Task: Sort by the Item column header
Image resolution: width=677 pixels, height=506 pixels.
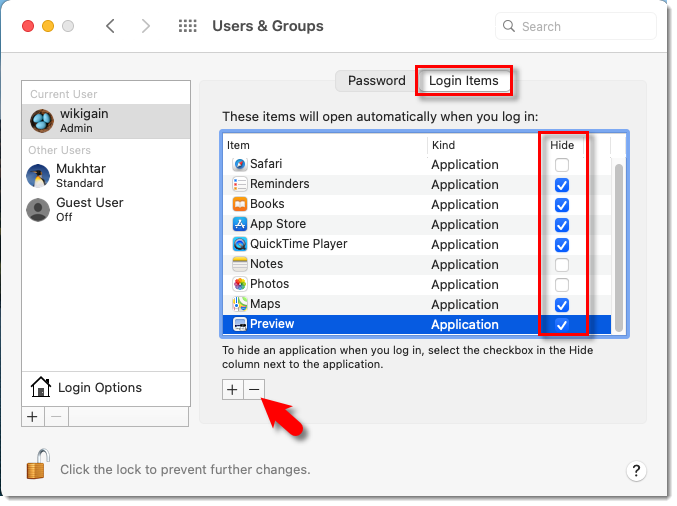Action: point(325,145)
